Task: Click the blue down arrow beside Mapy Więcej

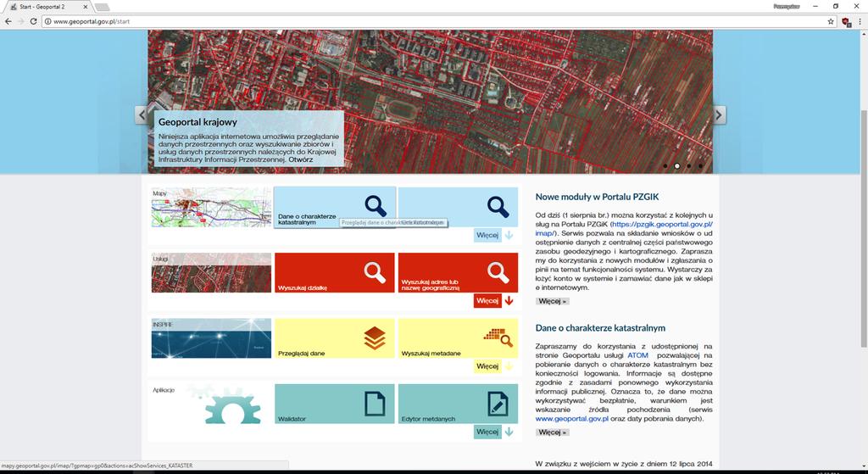Action: [509, 236]
